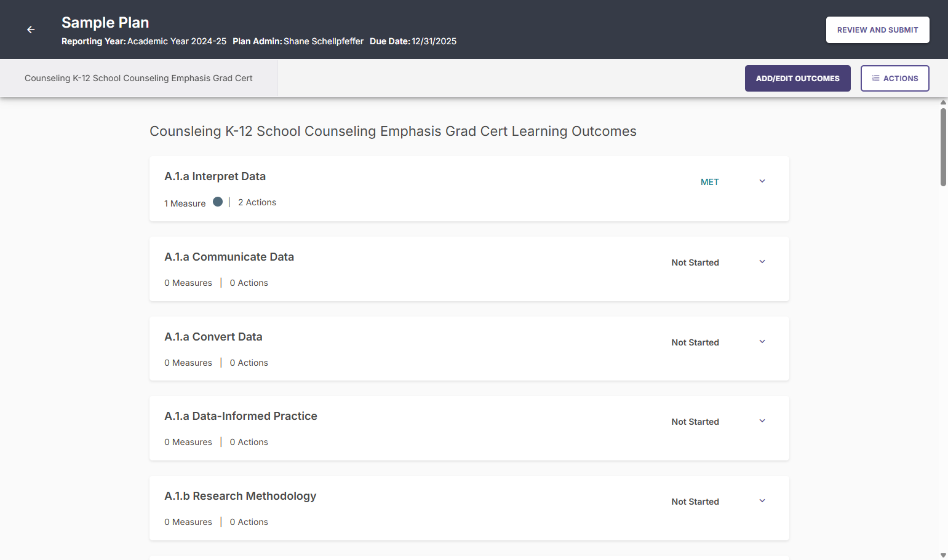Click the MET status of Interpret Data
Viewport: 948px width, 560px height.
tap(709, 182)
